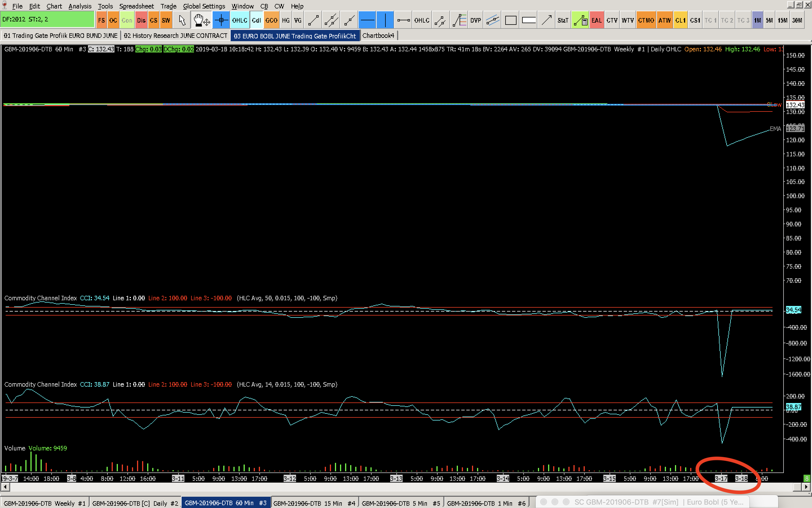812x508 pixels.
Task: Set bar period to 1M
Action: [x=757, y=20]
